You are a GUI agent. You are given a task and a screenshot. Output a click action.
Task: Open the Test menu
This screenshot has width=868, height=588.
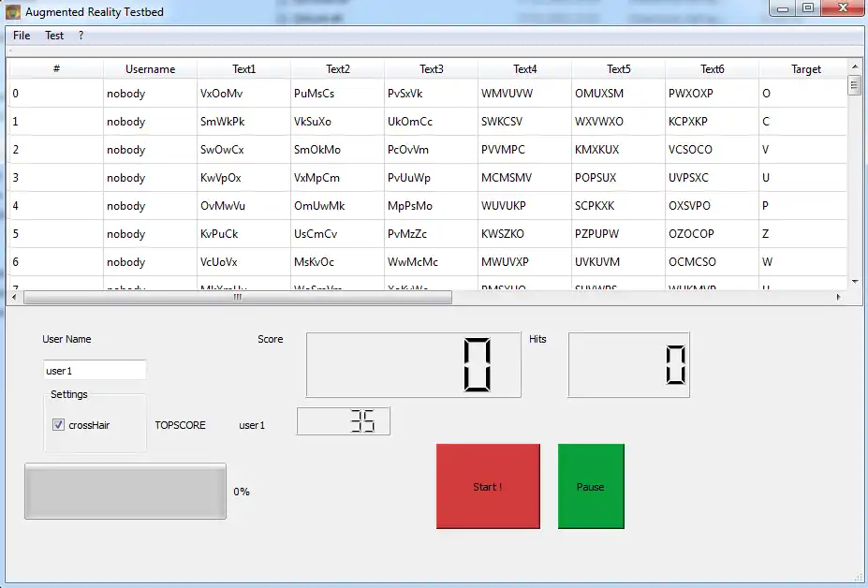click(54, 36)
